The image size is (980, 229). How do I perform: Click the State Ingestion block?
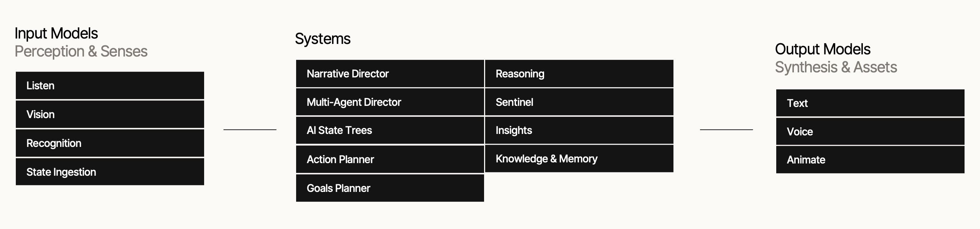point(110,172)
